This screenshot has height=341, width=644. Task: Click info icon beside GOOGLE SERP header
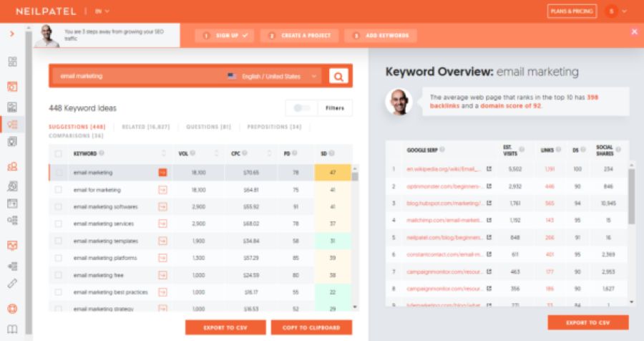[x=442, y=150]
